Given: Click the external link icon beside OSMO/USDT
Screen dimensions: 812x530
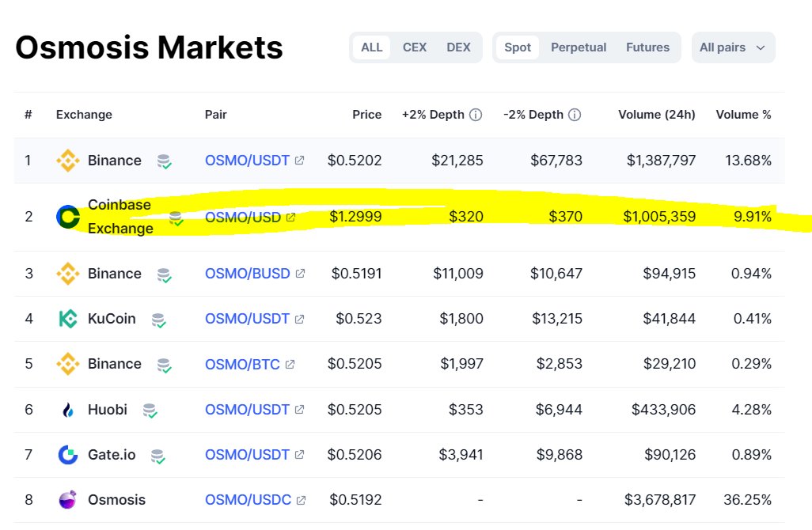Looking at the screenshot, I should 299,160.
